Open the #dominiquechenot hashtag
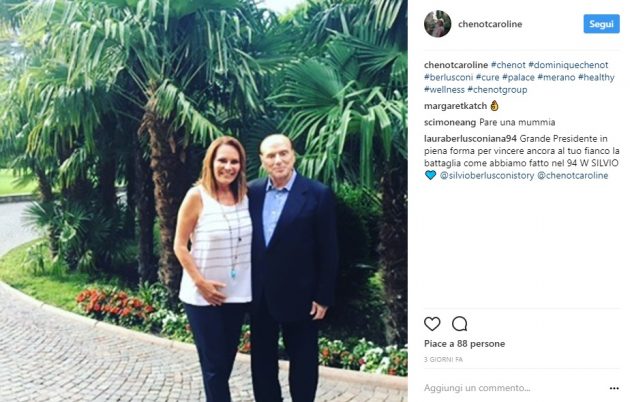Image resolution: width=630 pixels, height=402 pixels. pos(568,65)
